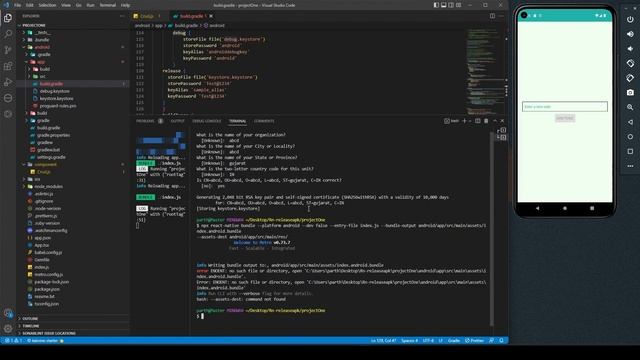The image size is (640, 360).
Task: Click the emulator zoom icon
Action: [x=630, y=107]
